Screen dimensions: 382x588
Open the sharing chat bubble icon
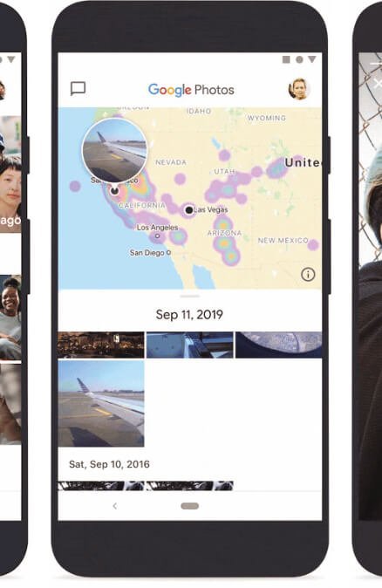pyautogui.click(x=78, y=89)
